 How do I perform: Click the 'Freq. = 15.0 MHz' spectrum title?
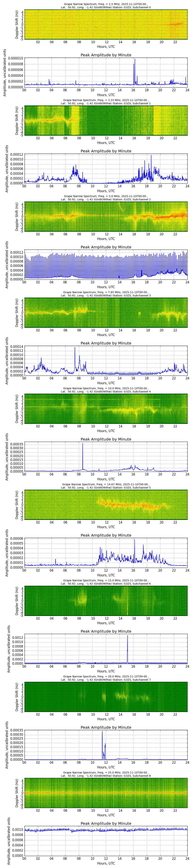tap(106, 580)
